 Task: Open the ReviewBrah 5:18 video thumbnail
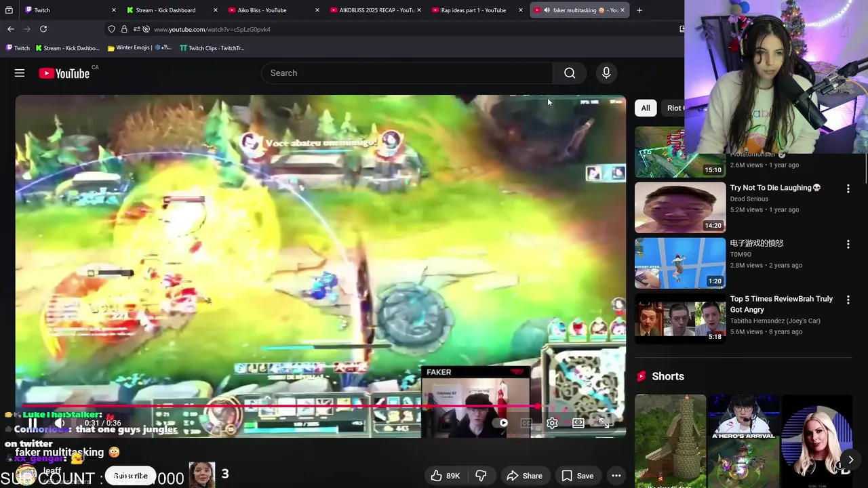(x=680, y=319)
